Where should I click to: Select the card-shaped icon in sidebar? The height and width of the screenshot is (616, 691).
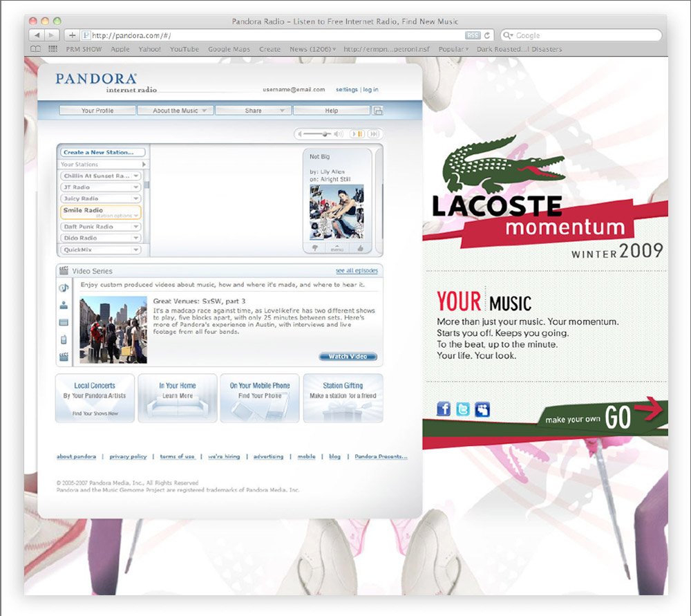[64, 322]
